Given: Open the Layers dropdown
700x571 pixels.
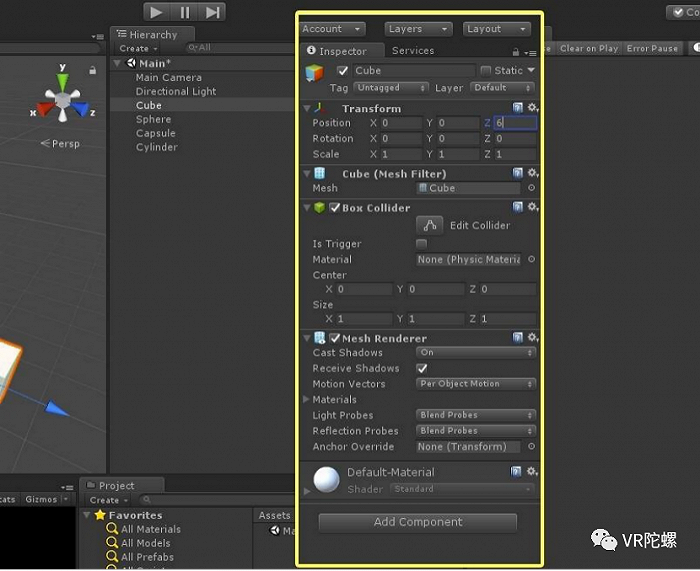Looking at the screenshot, I should [418, 29].
